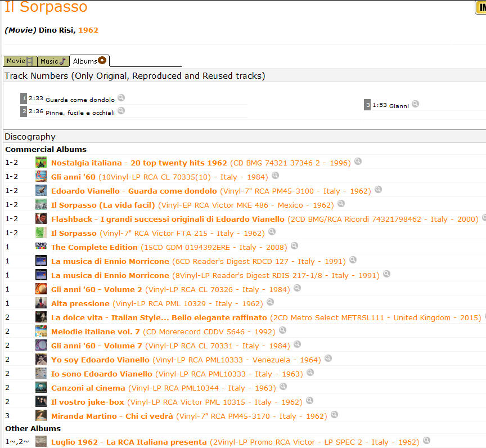The image size is (486, 448).
Task: Click magnifier beside Miranda Martino album
Action: click(334, 415)
